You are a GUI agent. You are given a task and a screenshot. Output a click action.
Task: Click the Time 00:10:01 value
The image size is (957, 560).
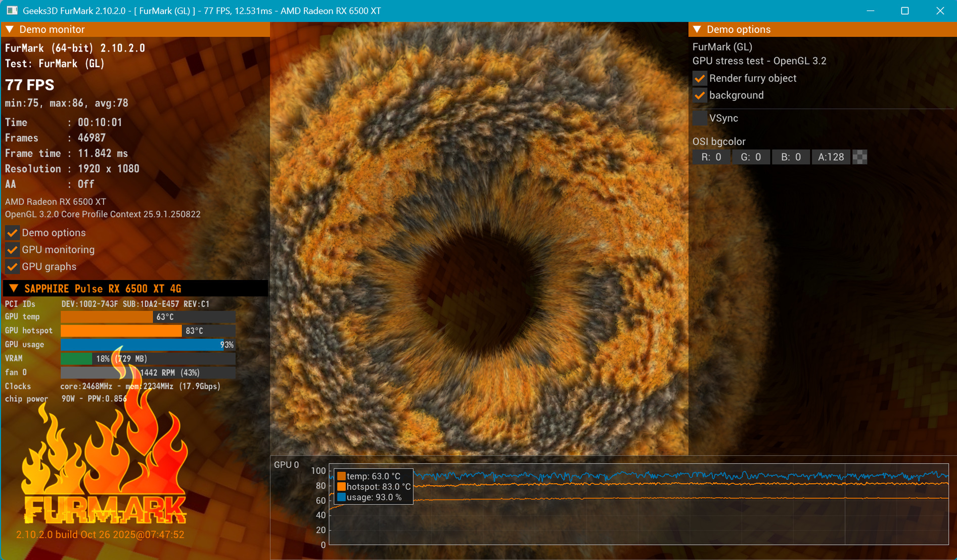[x=100, y=122]
